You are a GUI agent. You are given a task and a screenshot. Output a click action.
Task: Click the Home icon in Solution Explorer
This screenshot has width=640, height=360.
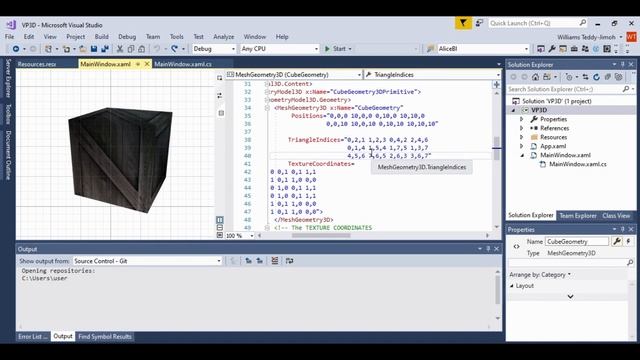[536, 77]
